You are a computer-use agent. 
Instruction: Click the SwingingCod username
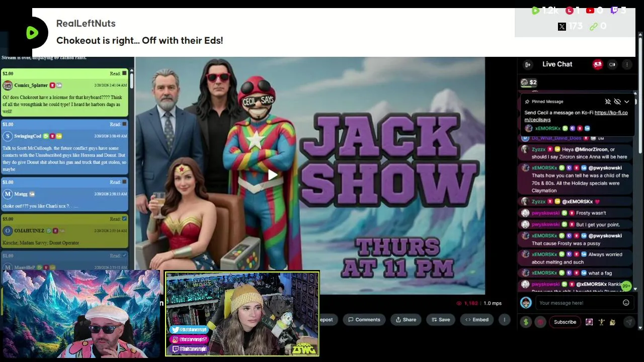(28, 136)
